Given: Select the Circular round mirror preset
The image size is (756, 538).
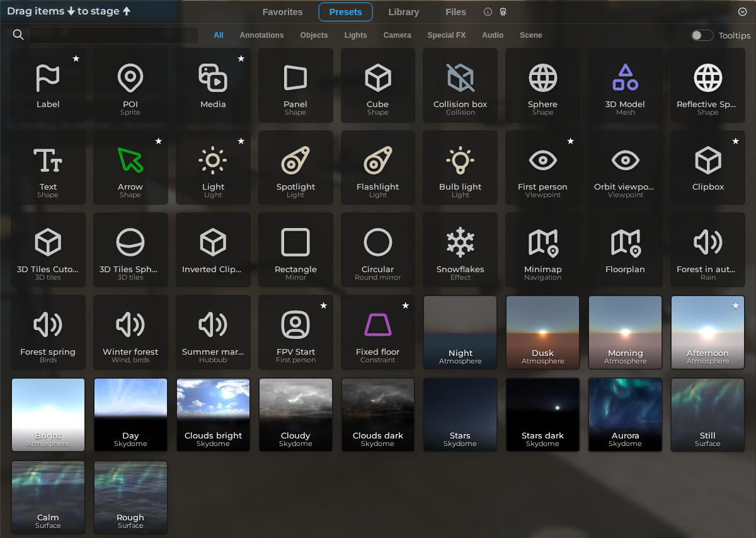Looking at the screenshot, I should point(378,250).
